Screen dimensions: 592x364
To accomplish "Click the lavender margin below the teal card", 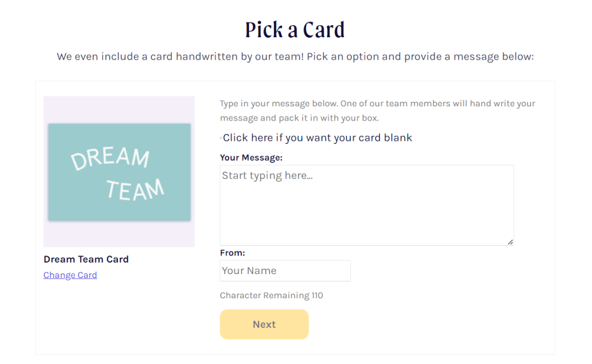I will pyautogui.click(x=119, y=234).
